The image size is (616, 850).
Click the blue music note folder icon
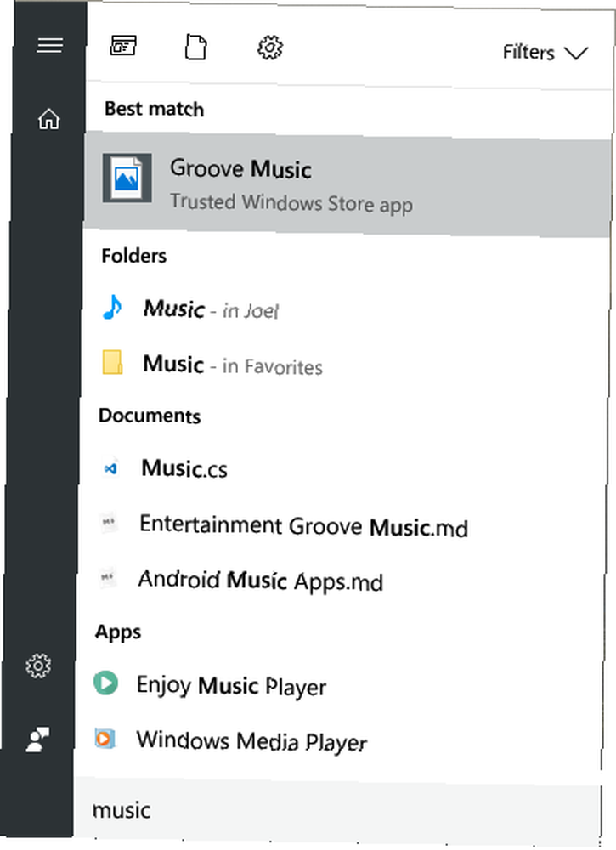tap(112, 308)
